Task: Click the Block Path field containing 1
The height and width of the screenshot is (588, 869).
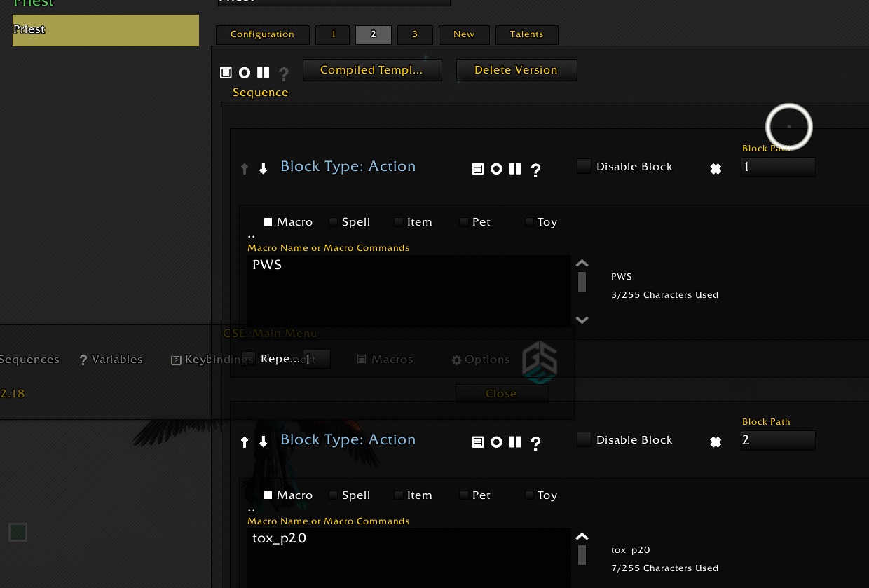Action: 778,167
